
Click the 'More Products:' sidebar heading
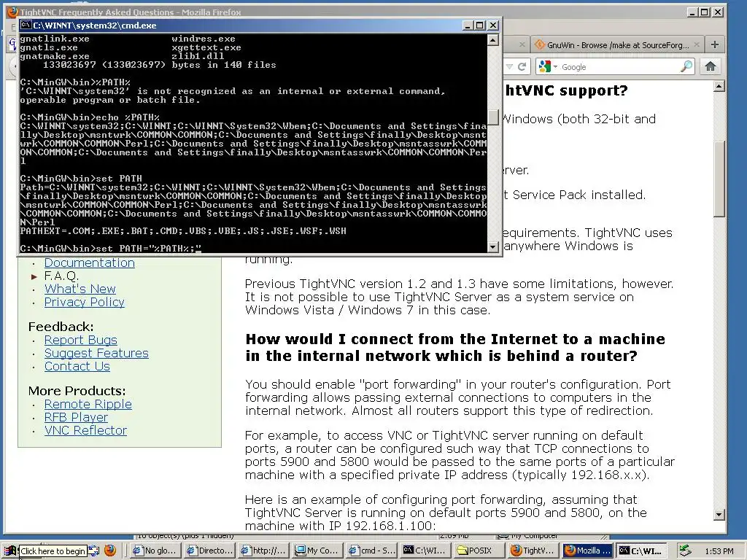point(77,391)
